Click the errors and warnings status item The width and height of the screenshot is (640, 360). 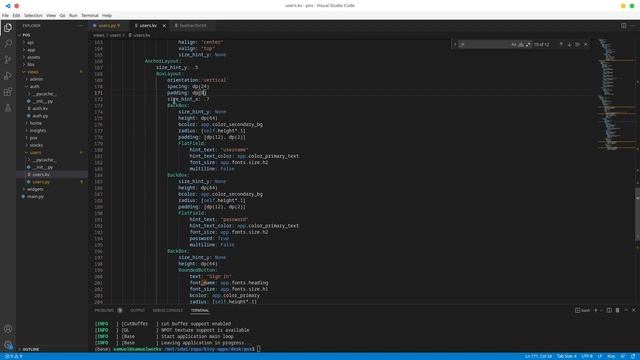click(x=13, y=356)
